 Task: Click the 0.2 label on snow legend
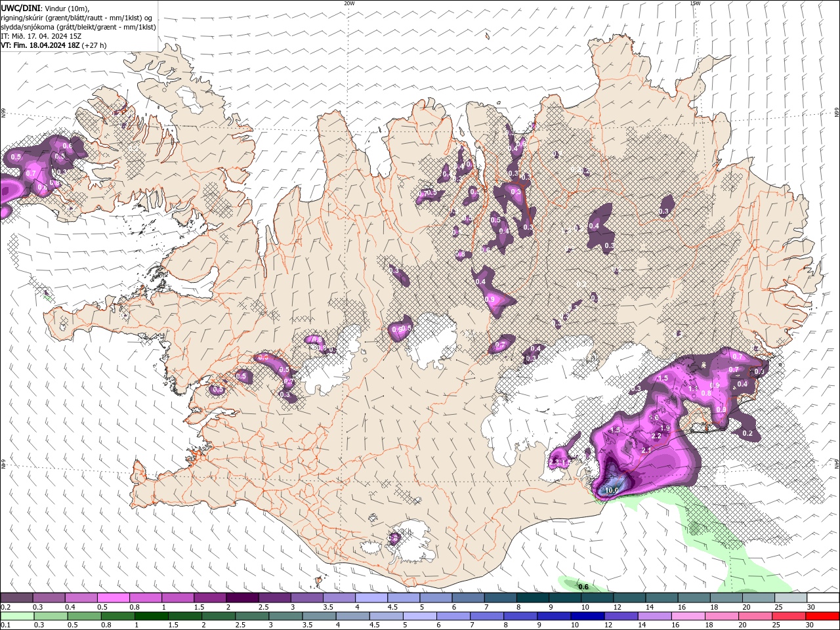[x=5, y=607]
